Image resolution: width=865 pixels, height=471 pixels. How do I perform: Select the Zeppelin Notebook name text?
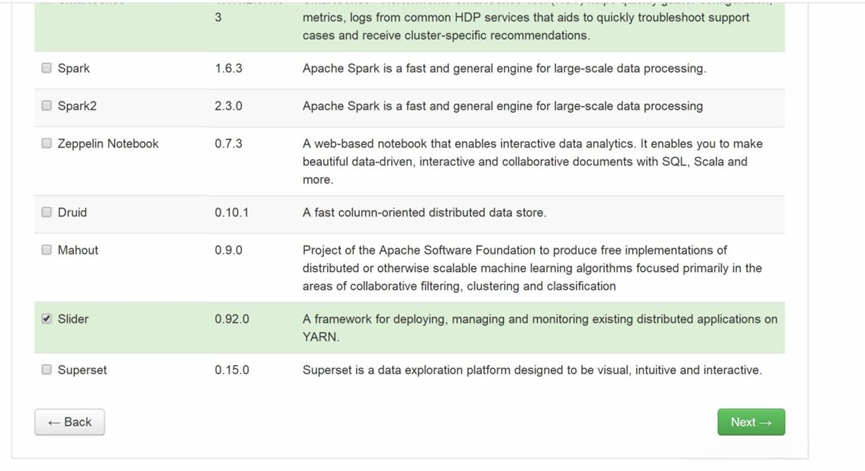pos(108,144)
